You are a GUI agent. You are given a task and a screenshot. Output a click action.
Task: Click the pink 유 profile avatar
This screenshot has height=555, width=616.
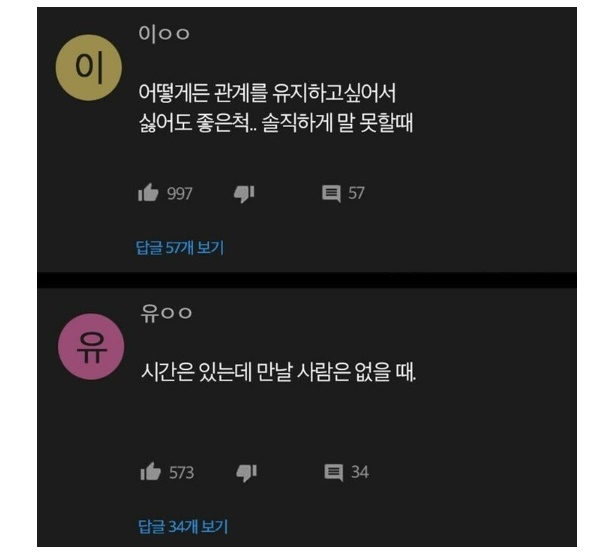91,346
